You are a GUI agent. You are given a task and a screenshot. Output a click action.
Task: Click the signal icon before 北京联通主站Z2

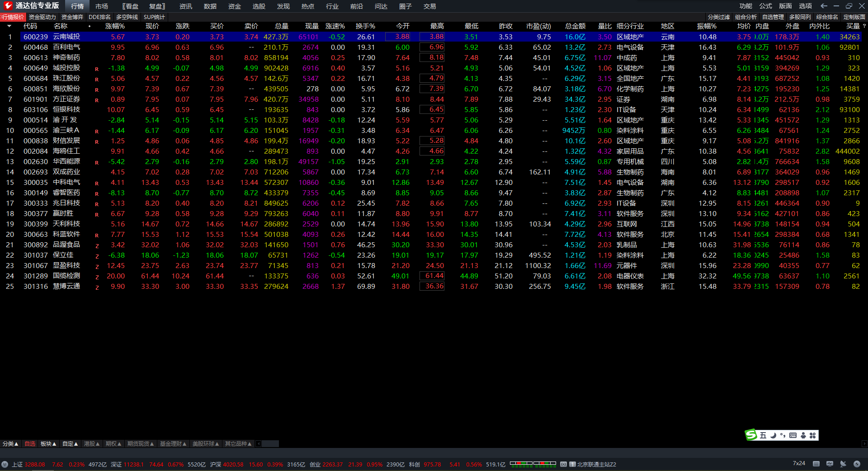(564, 464)
